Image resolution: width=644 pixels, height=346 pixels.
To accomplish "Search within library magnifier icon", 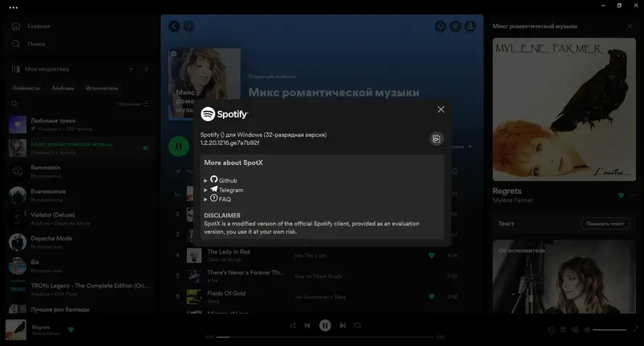I will [x=14, y=104].
